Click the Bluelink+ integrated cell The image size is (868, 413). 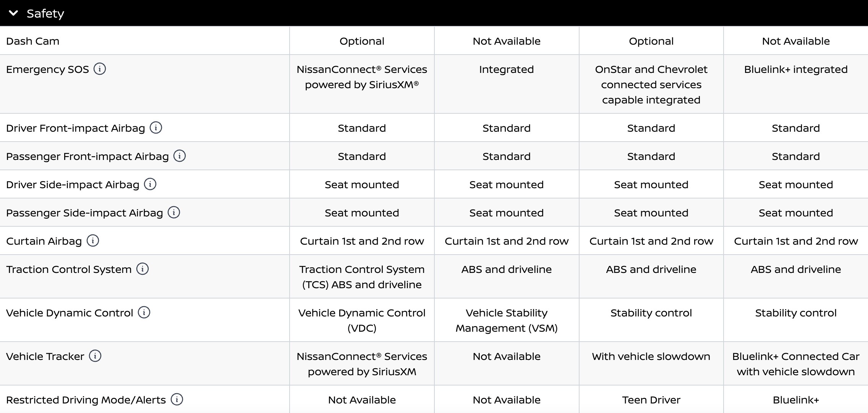click(795, 69)
